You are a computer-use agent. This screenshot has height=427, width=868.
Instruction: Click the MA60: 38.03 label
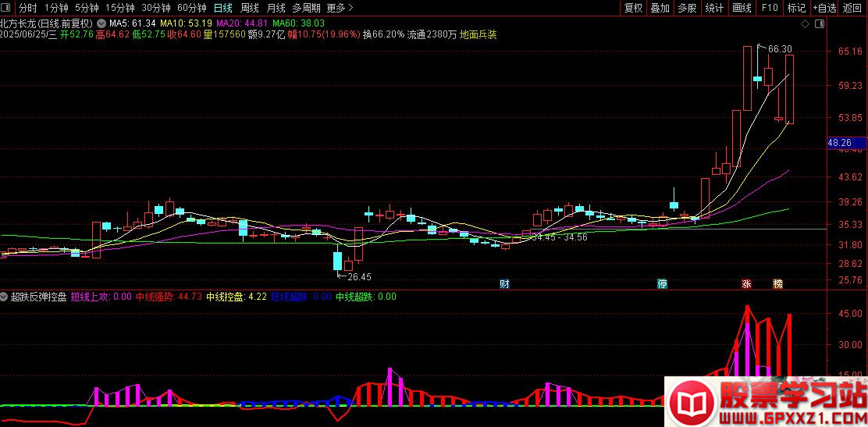point(298,23)
